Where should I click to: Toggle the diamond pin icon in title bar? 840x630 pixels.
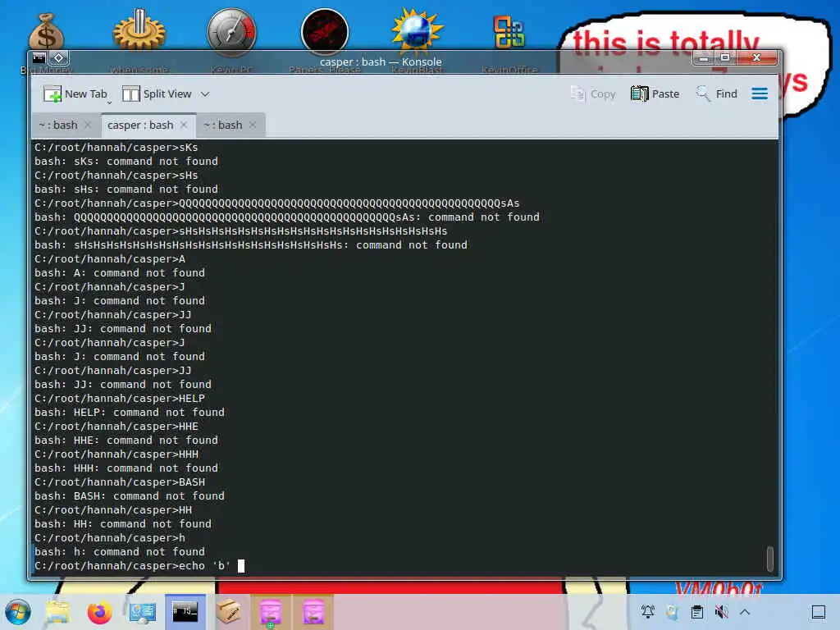(59, 57)
